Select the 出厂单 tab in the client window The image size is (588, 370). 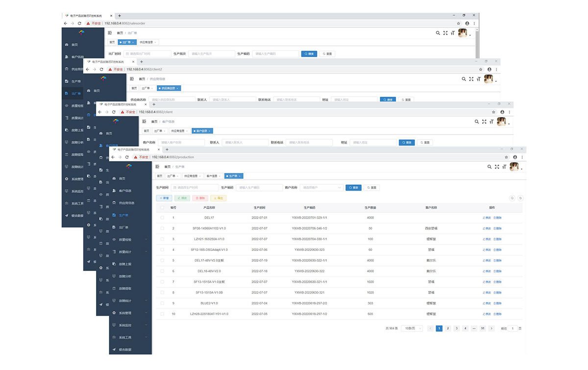pyautogui.click(x=159, y=131)
